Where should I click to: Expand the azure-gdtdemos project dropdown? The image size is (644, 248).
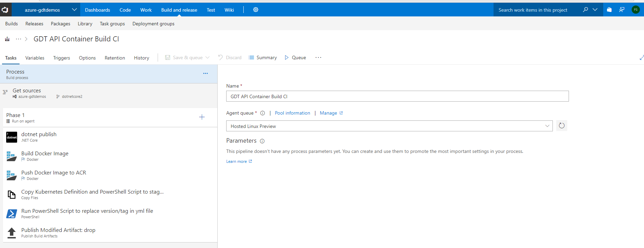tap(74, 10)
